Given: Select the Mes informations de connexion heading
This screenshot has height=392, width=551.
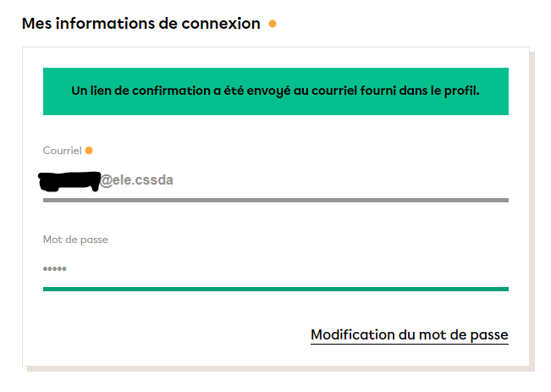Looking at the screenshot, I should (x=141, y=24).
